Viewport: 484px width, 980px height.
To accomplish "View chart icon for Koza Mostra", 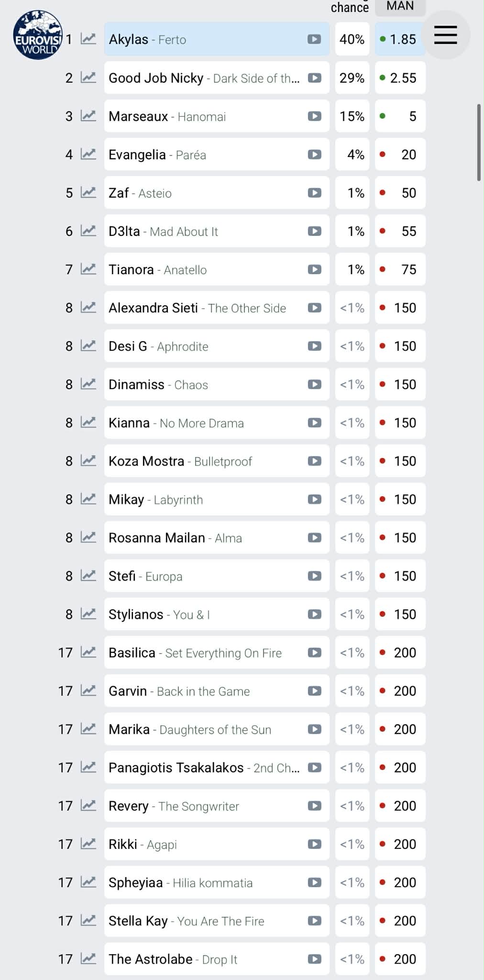I will 88,461.
